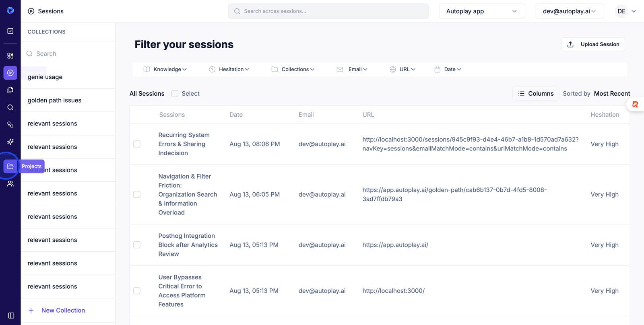Focus the Search across sessions field
This screenshot has height=325, width=644.
pyautogui.click(x=328, y=11)
